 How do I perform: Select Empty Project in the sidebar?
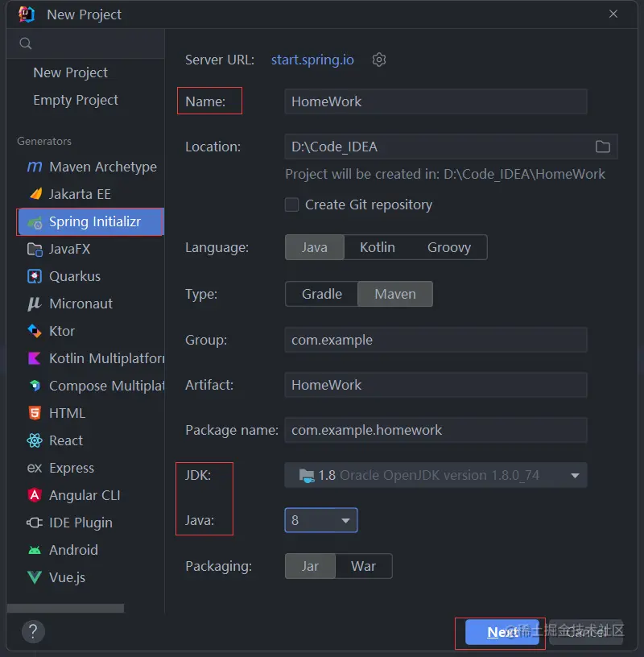(76, 100)
